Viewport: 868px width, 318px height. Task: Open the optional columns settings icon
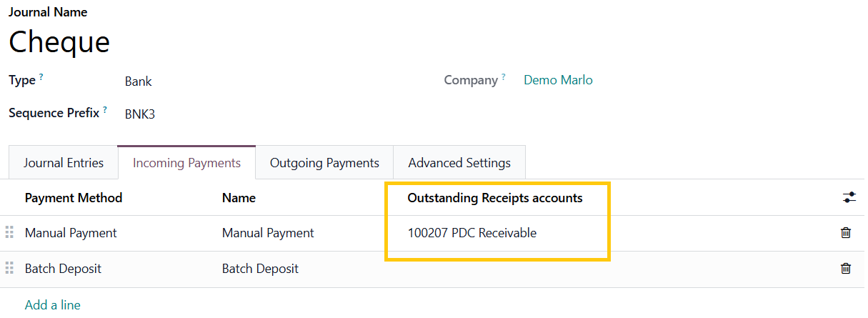click(849, 198)
